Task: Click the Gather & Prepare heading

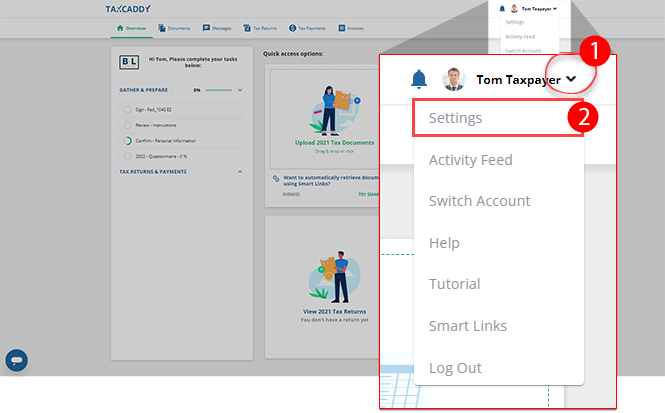Action: pos(143,90)
